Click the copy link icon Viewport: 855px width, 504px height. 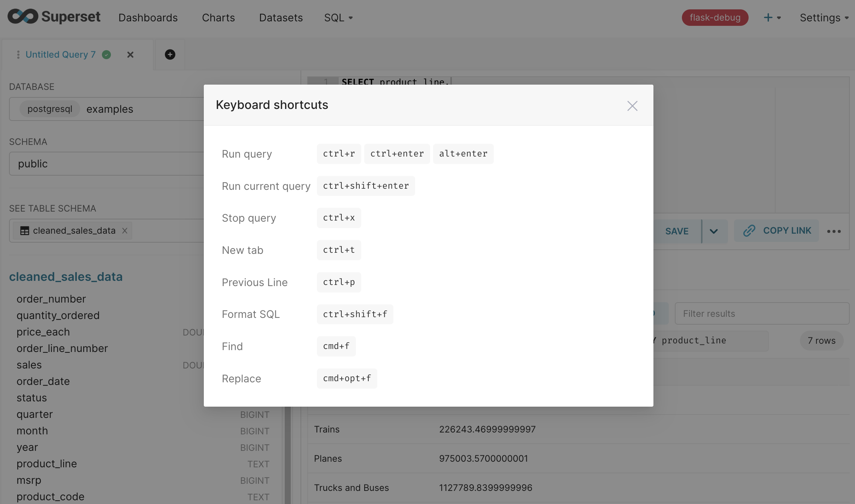pyautogui.click(x=749, y=231)
